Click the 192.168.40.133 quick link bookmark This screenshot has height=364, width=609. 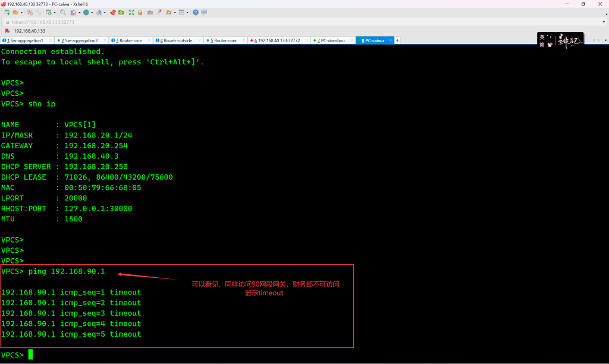(29, 31)
